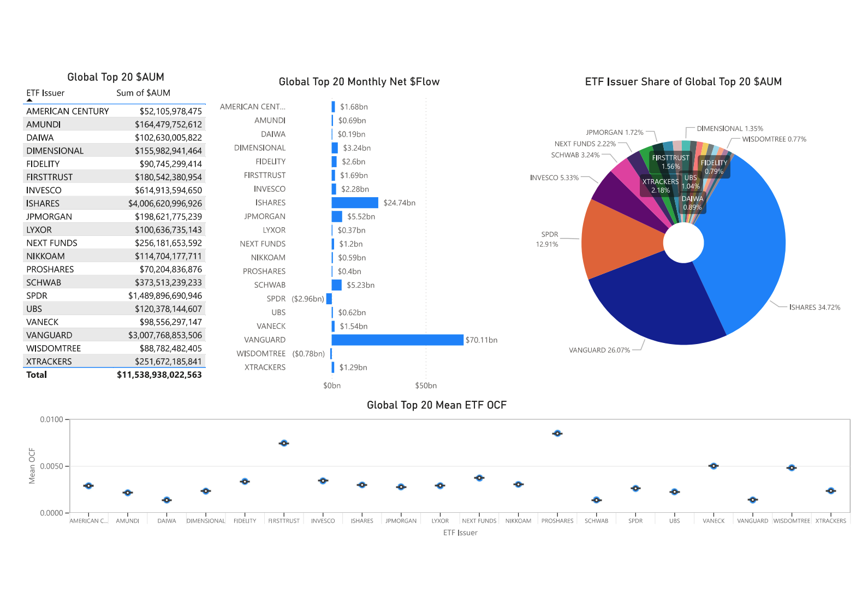Image resolution: width=868 pixels, height=604 pixels.
Task: Select the AMERICAN CENTURY table row
Action: 115,111
